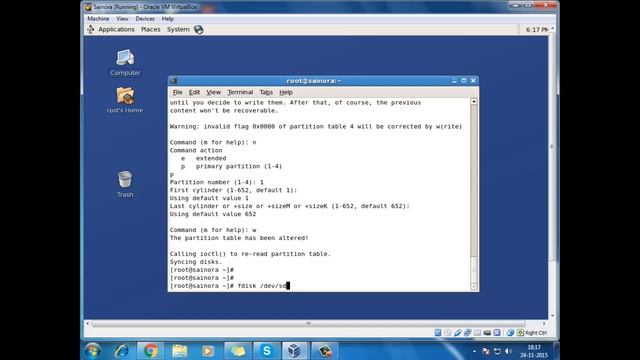This screenshot has height=360, width=640.
Task: Click the VirtualBox optical disk indicator
Action: (447, 333)
